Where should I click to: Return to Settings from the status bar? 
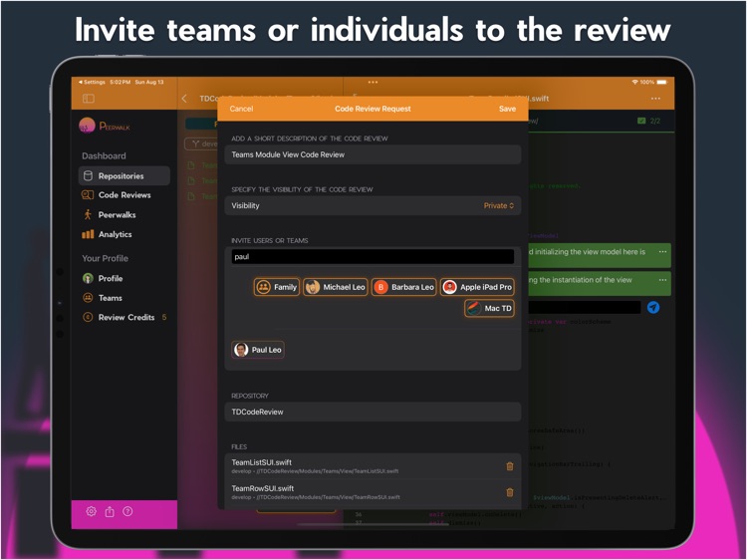pyautogui.click(x=92, y=82)
